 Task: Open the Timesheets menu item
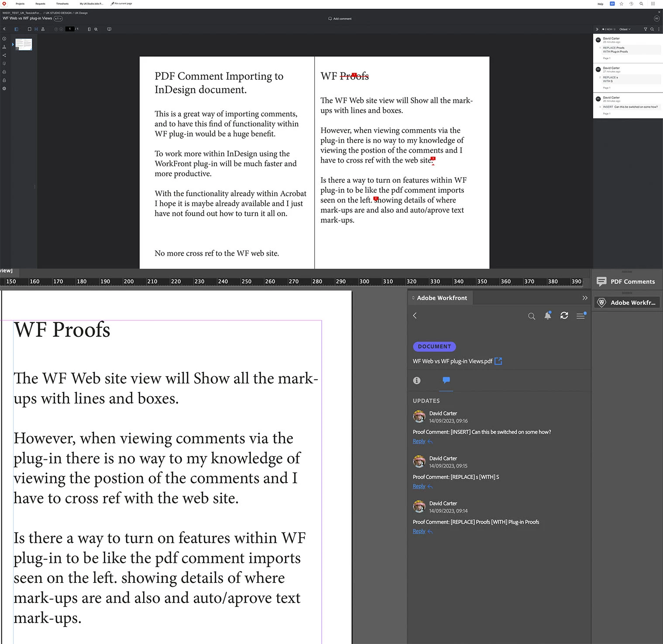62,3
